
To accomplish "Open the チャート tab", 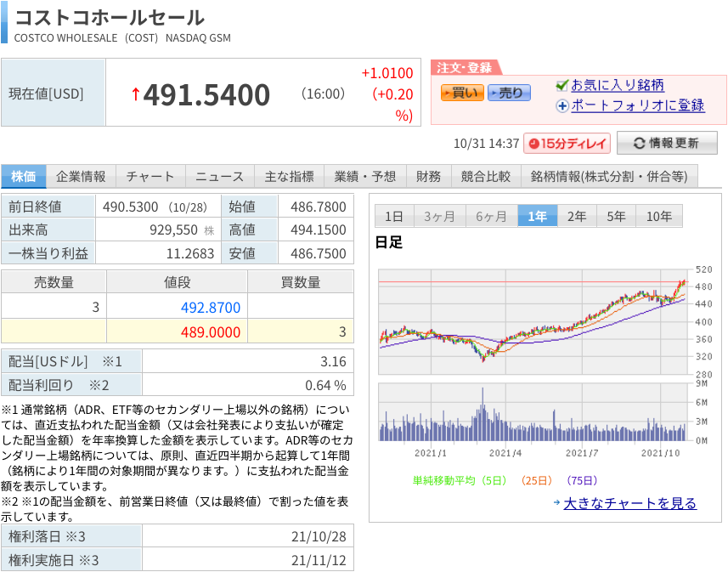I will coord(150,177).
